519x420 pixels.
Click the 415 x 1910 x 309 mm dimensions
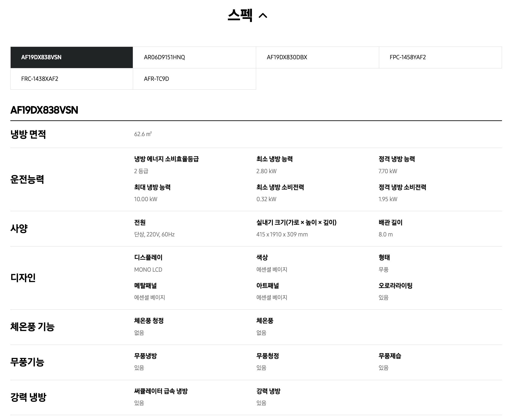[282, 235]
